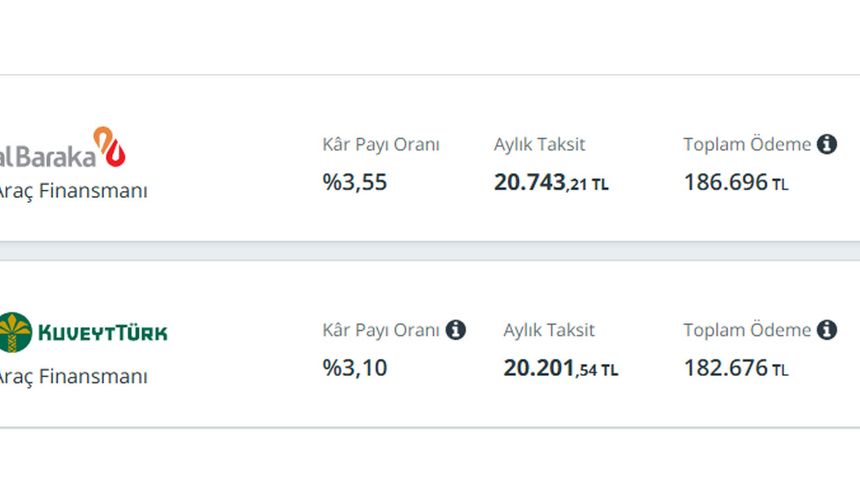Screen dimensions: 860x504
Task: Click the 20.743,21 TL monthly installment
Action: pos(551,183)
